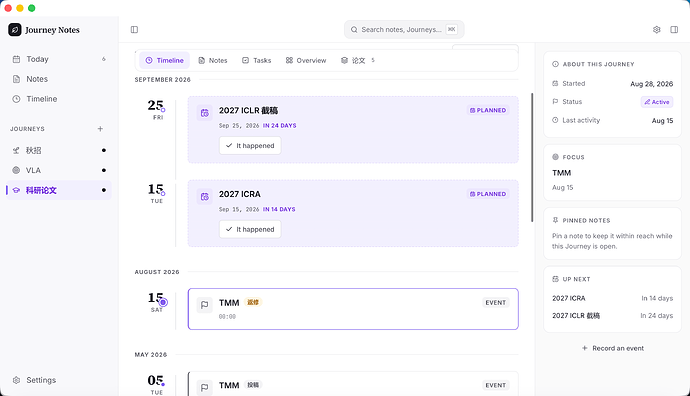The width and height of the screenshot is (690, 396).
Task: Click Last activity value Aug 15
Action: click(x=662, y=121)
